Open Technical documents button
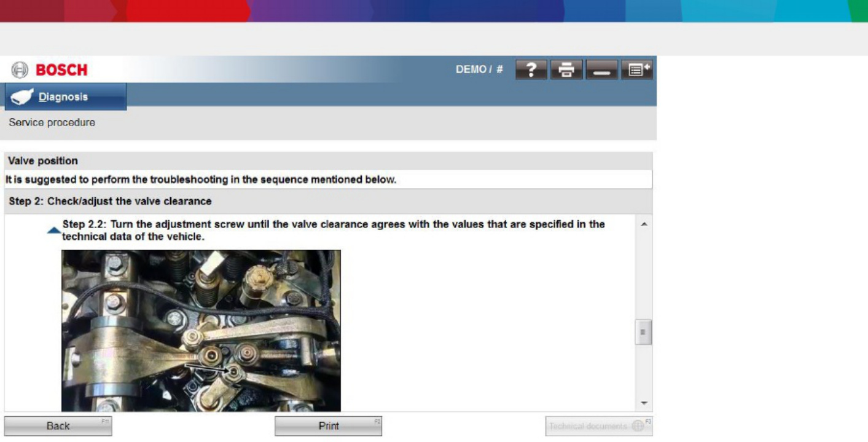Viewport: 868px width, 442px height. (x=599, y=426)
